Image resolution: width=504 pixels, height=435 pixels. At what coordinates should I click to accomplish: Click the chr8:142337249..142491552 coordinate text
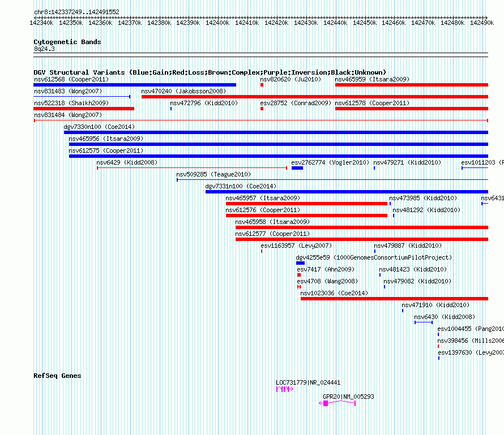click(x=76, y=12)
